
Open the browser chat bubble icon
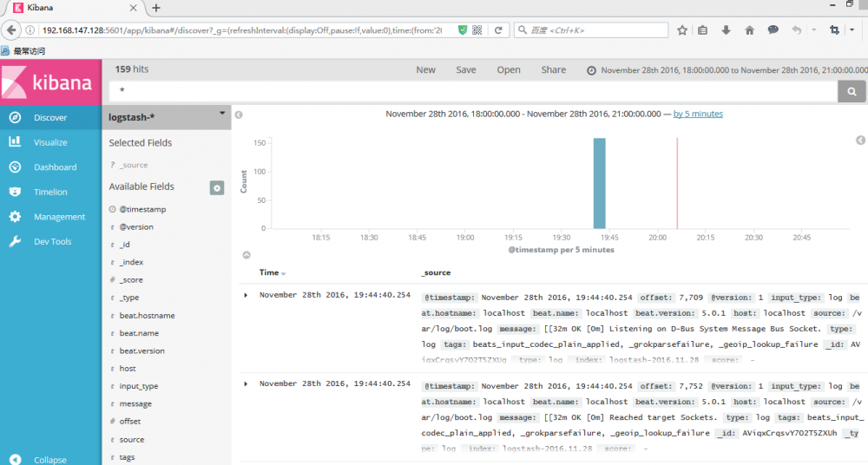pos(773,29)
